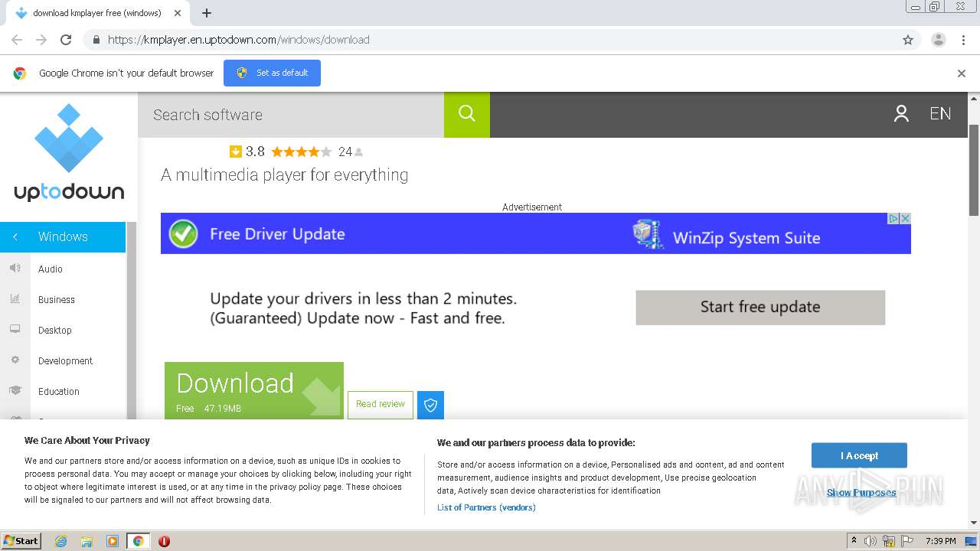The width and height of the screenshot is (980, 551).
Task: View site info lock icon
Action: coord(96,40)
